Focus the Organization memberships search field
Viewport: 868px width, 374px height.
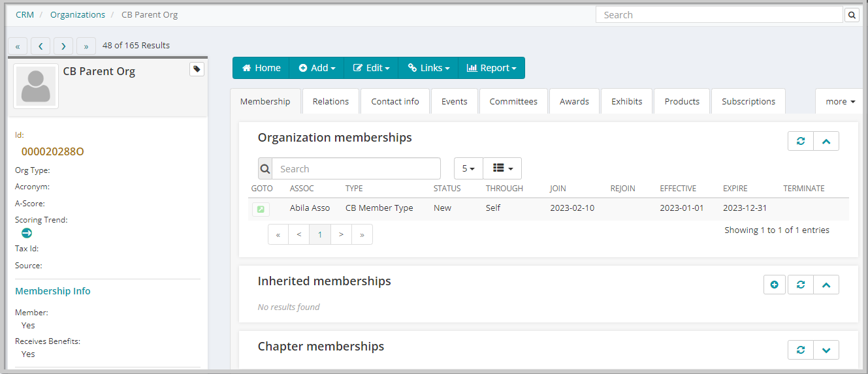[356, 168]
